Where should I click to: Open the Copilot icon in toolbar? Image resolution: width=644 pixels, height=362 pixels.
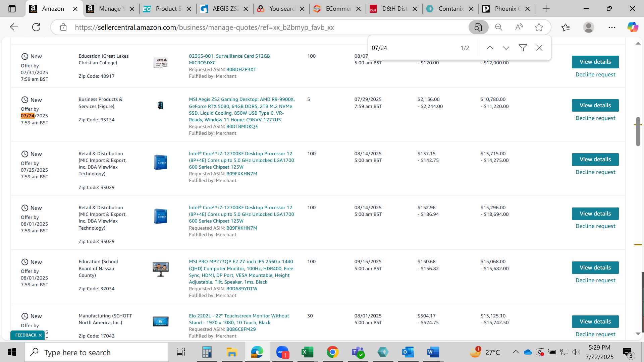point(633,27)
